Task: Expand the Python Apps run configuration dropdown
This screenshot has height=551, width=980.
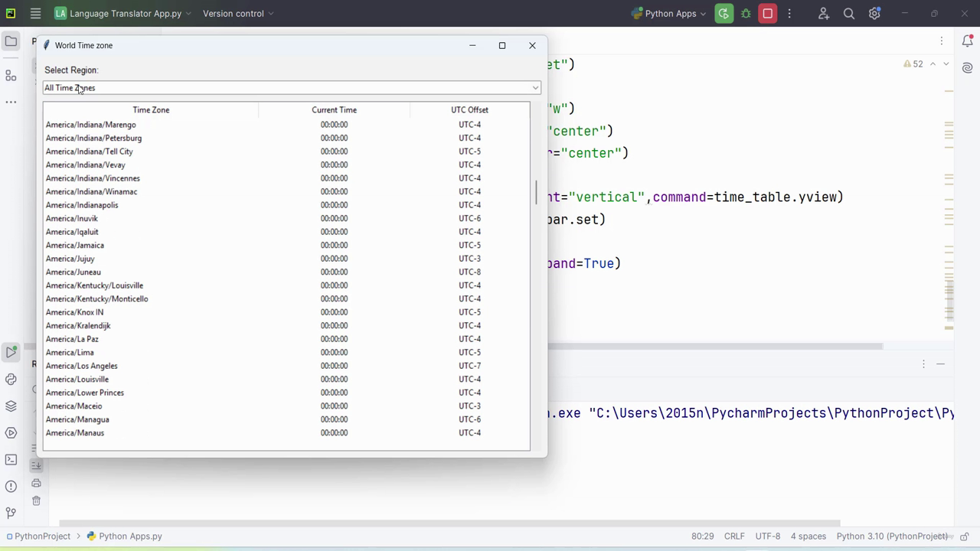Action: click(668, 13)
